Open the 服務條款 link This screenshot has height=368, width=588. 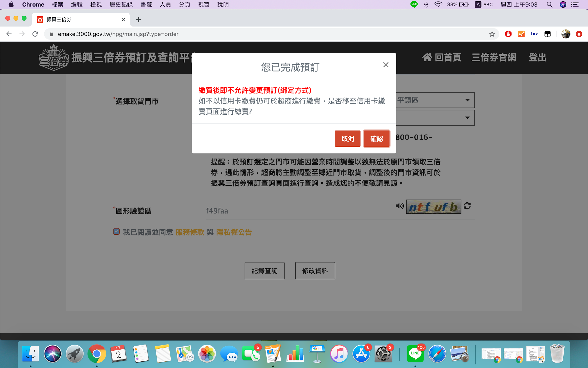pyautogui.click(x=190, y=232)
